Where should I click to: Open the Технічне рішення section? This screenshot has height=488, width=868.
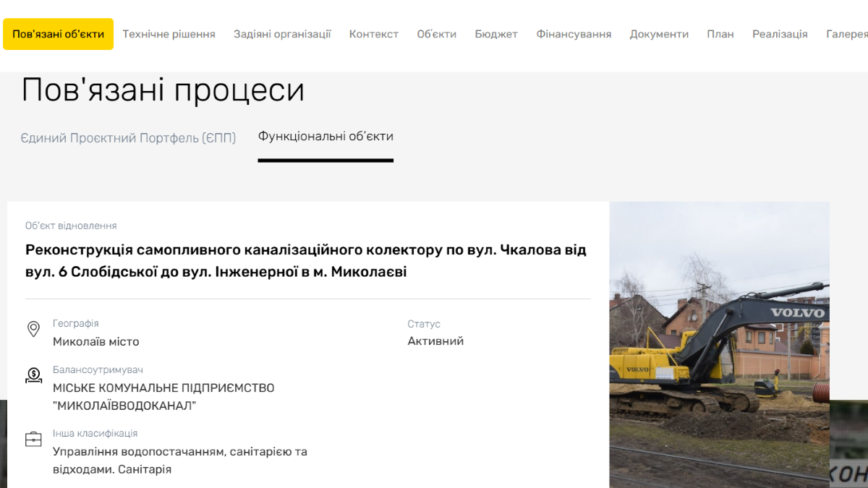(x=169, y=34)
